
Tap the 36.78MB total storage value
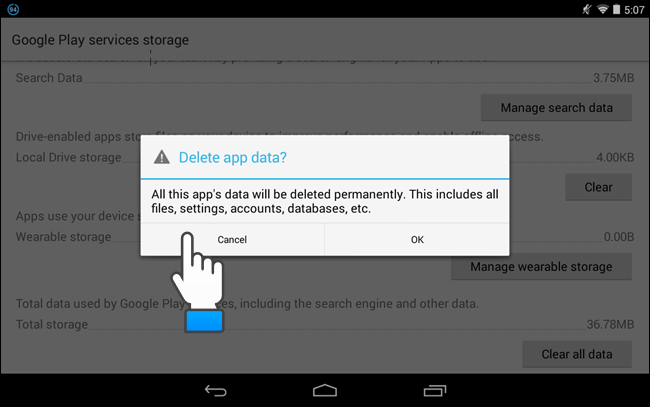point(610,325)
